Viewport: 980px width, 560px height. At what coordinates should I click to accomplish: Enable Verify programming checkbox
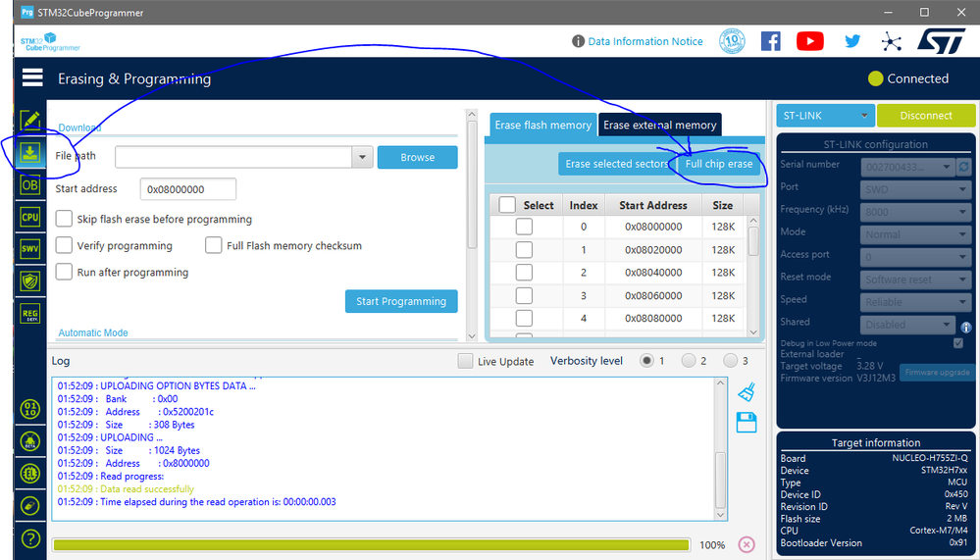pos(64,245)
